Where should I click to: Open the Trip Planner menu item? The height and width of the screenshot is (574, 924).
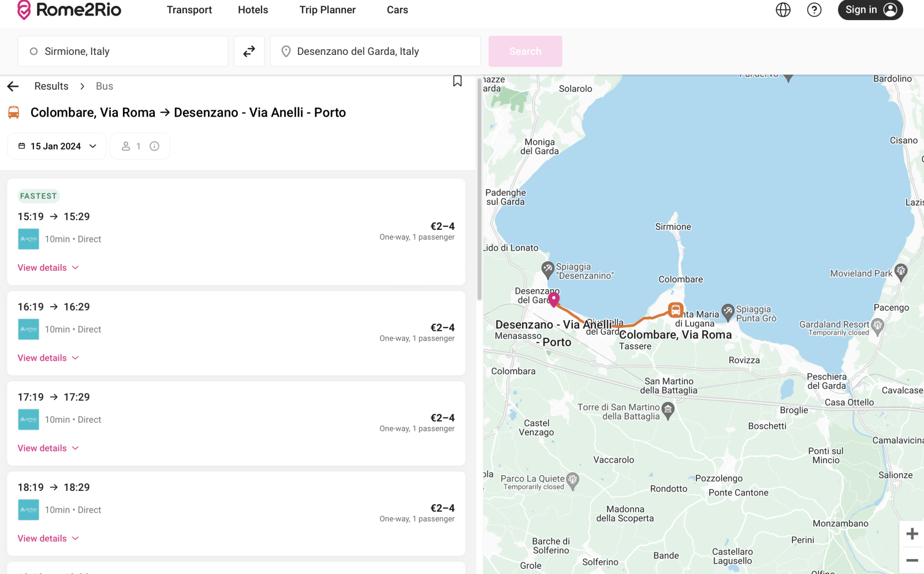pyautogui.click(x=327, y=10)
